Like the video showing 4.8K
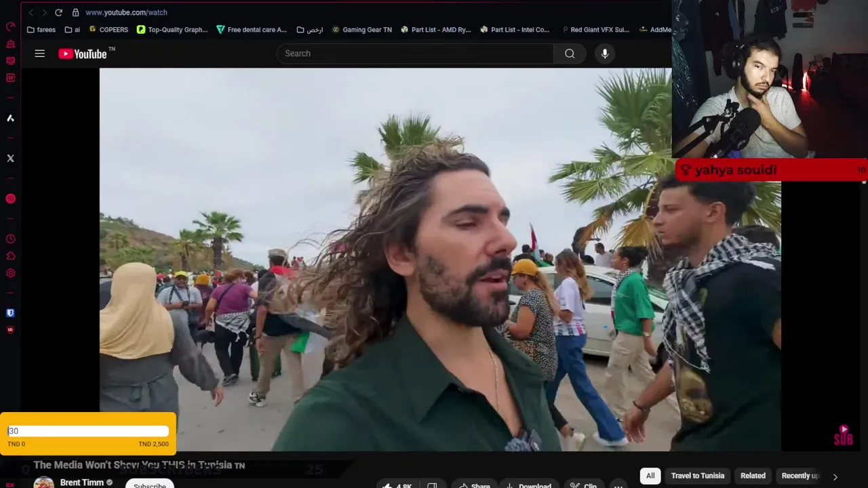 coord(397,485)
